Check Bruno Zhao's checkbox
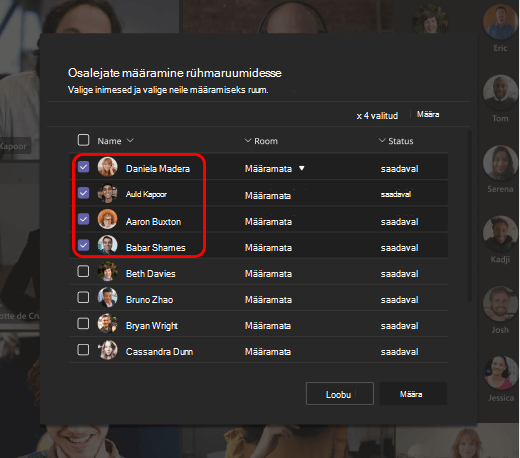Viewport: 520px width, 458px height. pos(83,297)
